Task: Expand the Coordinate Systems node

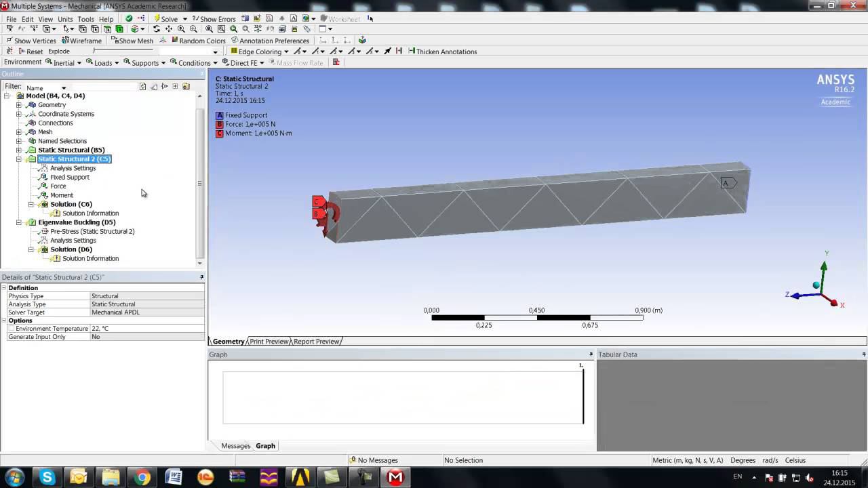Action: (19, 114)
